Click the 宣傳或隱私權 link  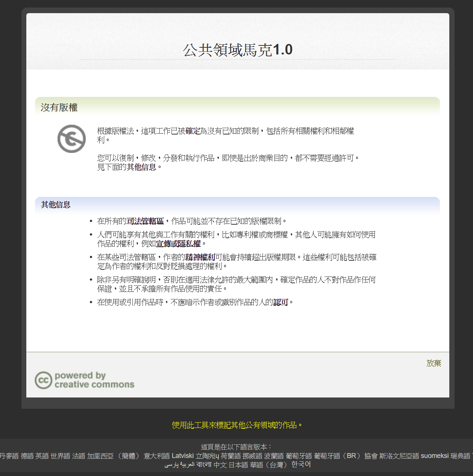tap(178, 244)
